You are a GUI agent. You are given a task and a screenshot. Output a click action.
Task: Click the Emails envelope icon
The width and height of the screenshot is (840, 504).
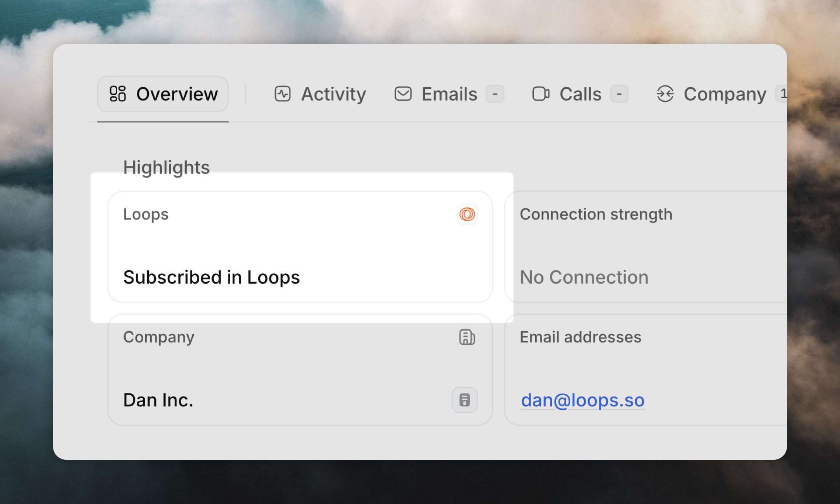(x=403, y=94)
